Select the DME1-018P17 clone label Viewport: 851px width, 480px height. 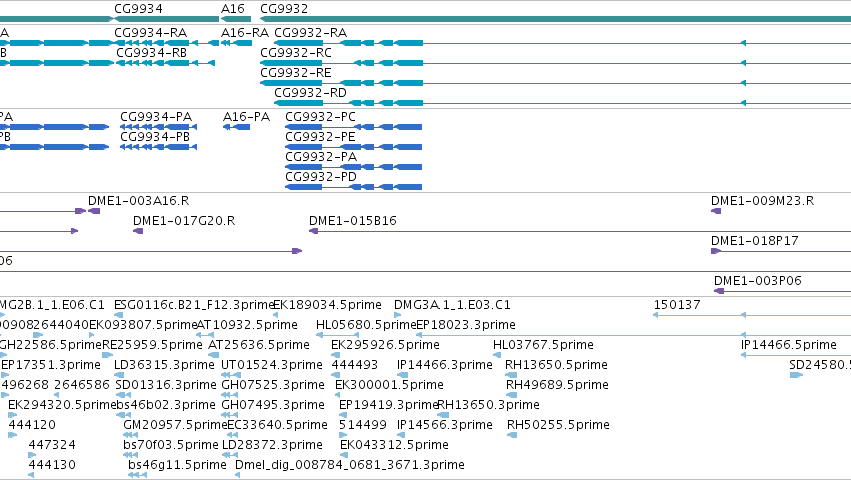tap(755, 241)
